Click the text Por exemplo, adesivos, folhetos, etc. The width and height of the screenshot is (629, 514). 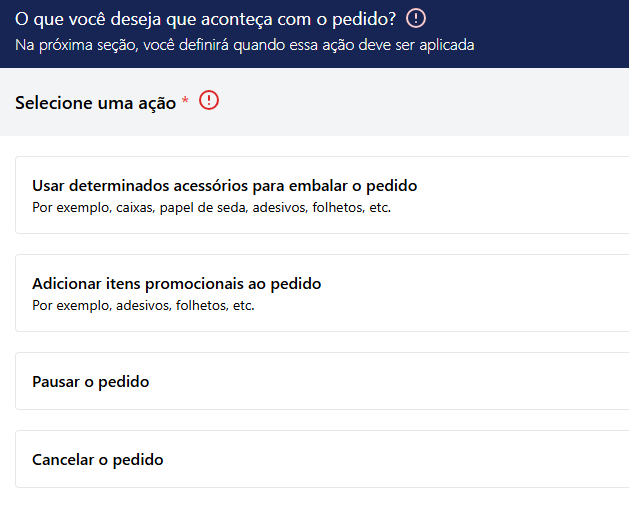[x=143, y=305]
